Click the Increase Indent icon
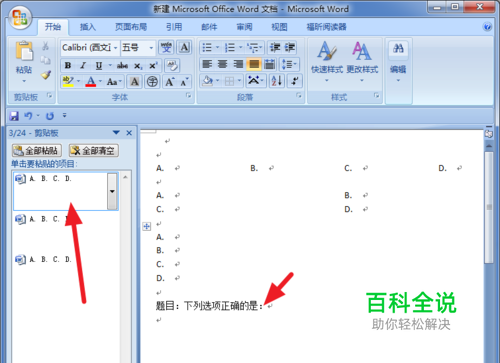This screenshot has width=500, height=363. [289, 47]
